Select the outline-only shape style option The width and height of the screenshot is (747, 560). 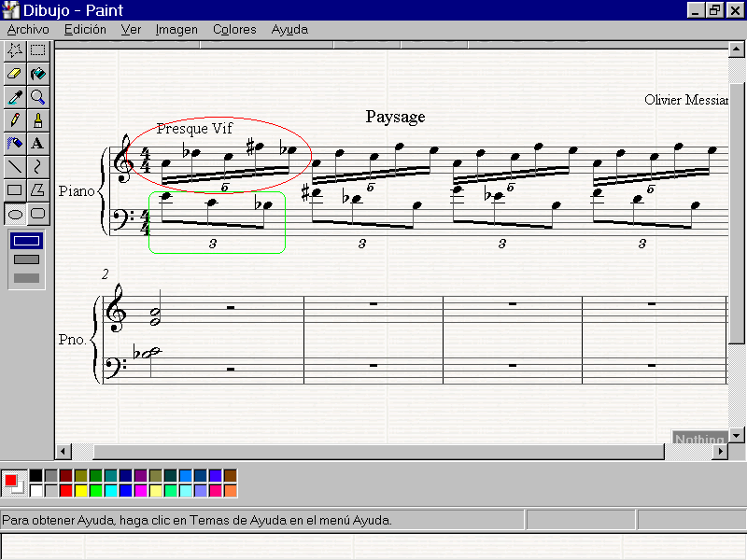coord(27,241)
